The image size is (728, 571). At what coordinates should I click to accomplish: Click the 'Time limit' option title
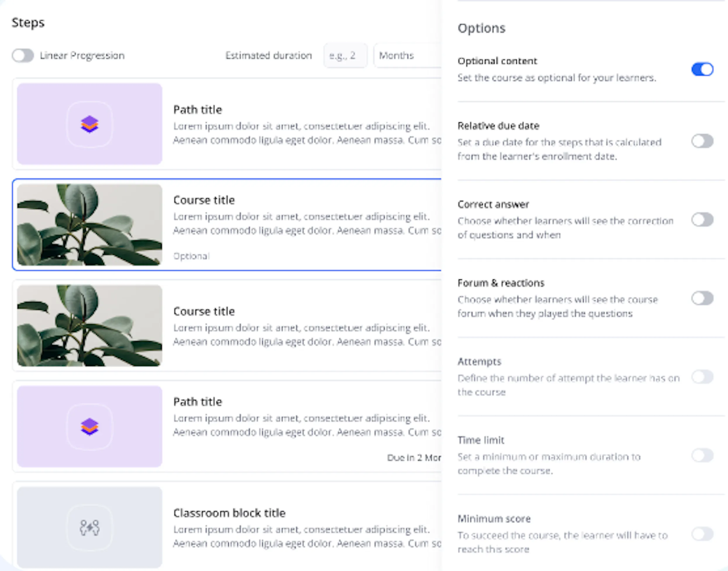(481, 440)
